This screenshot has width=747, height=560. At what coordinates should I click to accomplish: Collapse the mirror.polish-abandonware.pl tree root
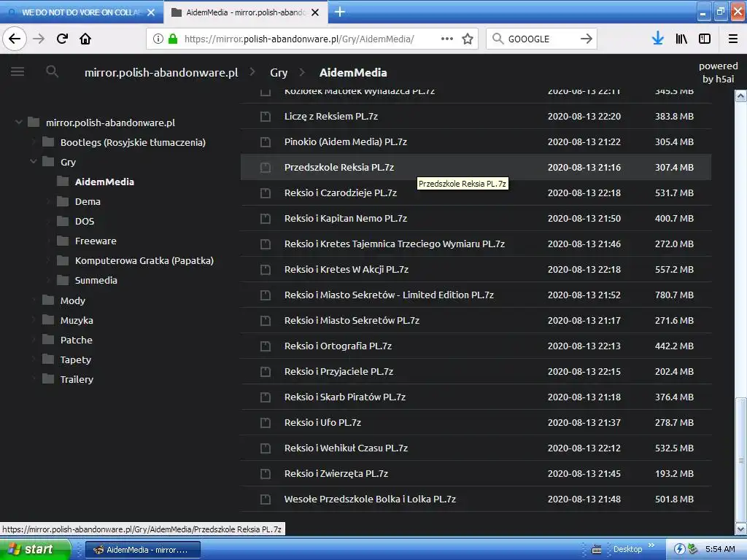[18, 122]
